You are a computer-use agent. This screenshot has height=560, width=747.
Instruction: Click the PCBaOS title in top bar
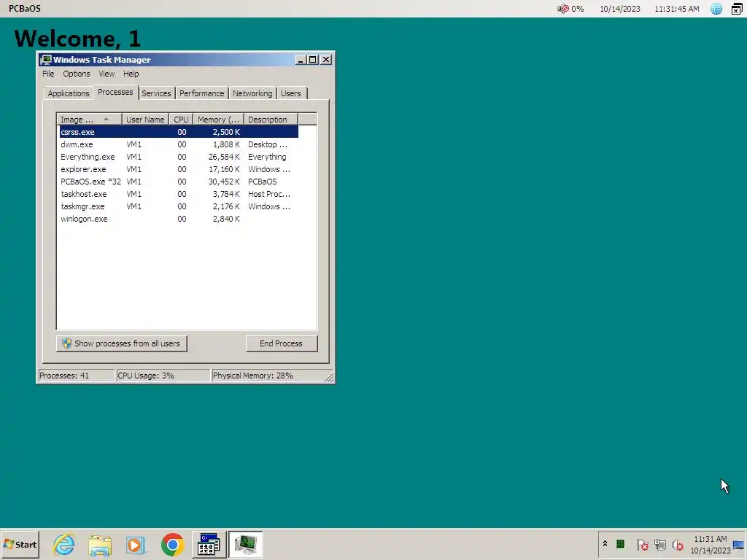(x=25, y=9)
